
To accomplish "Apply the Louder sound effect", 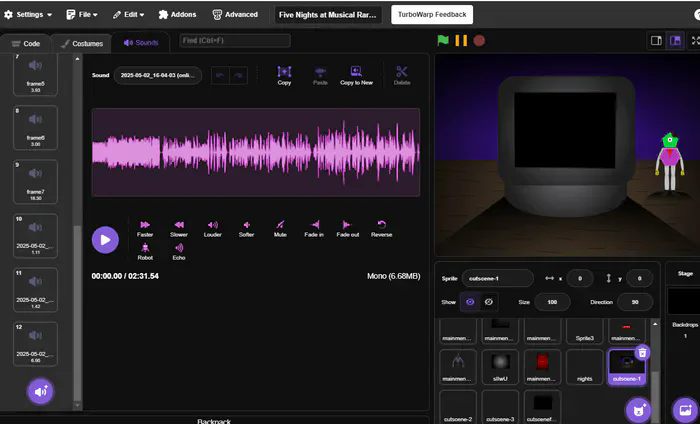I will [x=212, y=224].
